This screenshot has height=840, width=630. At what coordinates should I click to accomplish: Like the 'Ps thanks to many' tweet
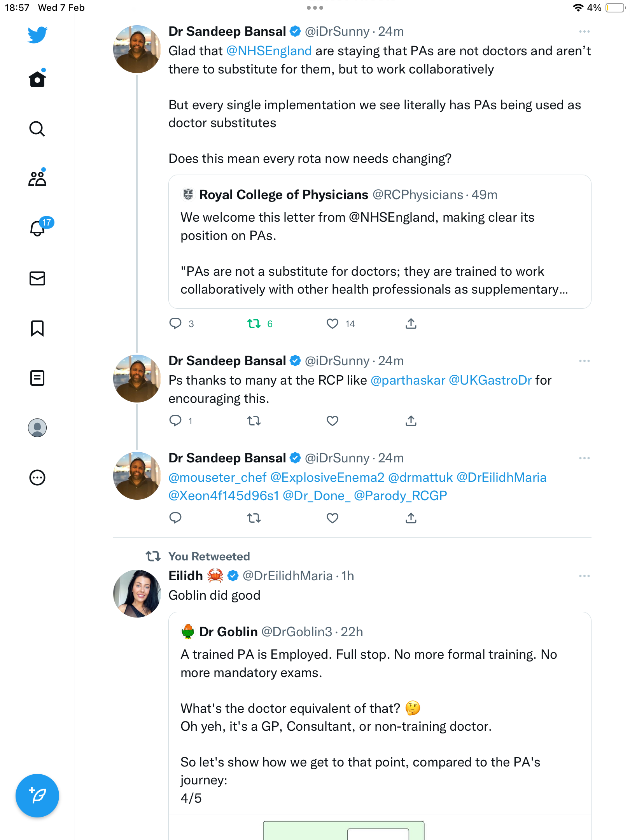coord(332,421)
